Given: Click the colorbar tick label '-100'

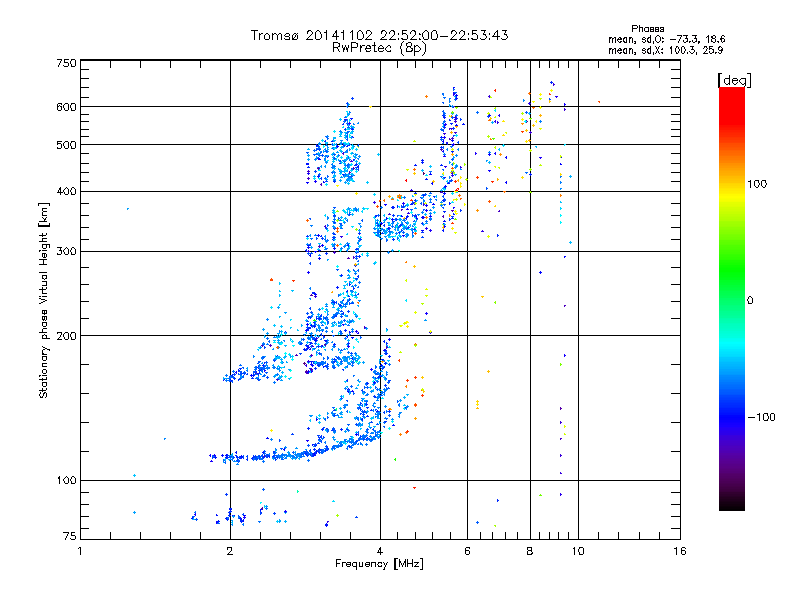Looking at the screenshot, I should pyautogui.click(x=762, y=417).
